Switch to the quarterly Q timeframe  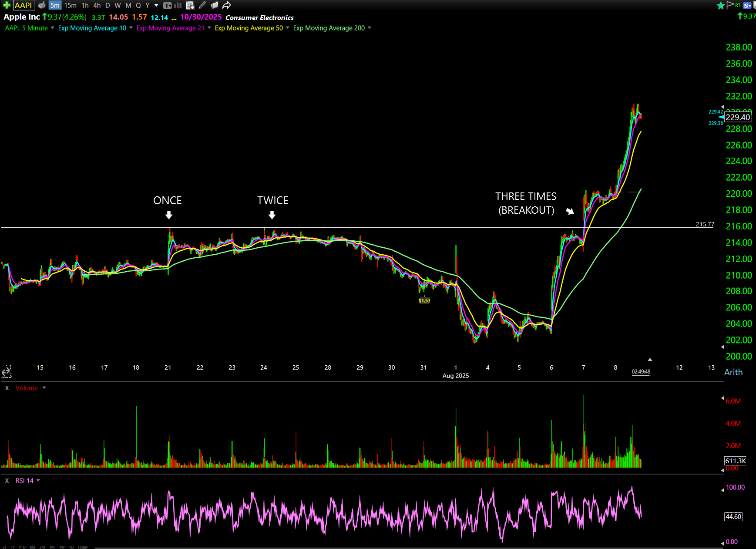[138, 5]
